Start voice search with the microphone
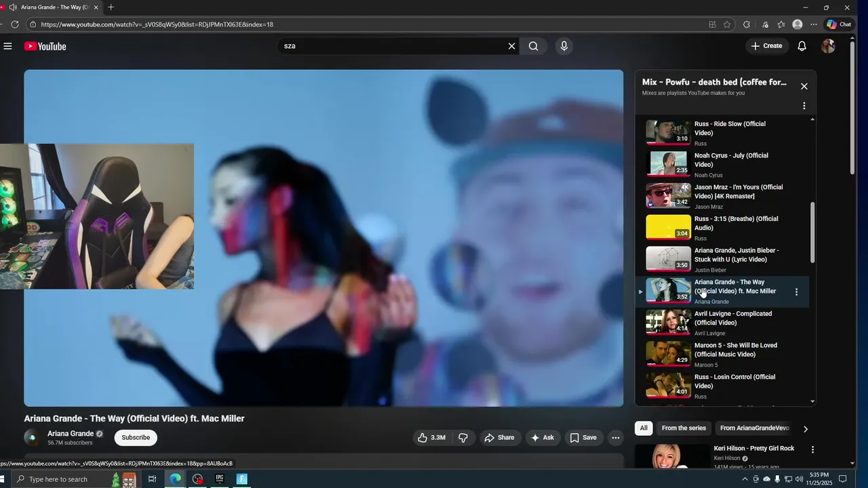Image resolution: width=868 pixels, height=488 pixels. pyautogui.click(x=564, y=46)
